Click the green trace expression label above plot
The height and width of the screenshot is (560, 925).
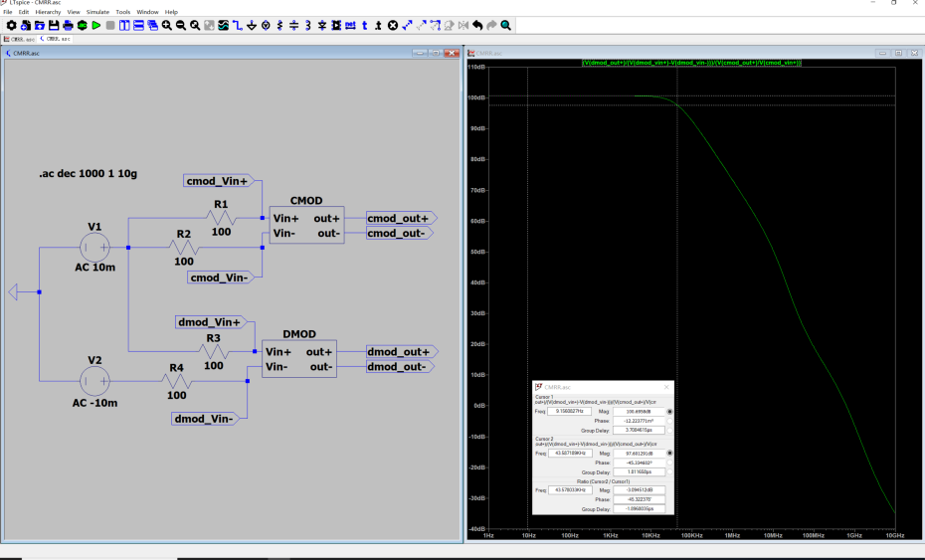pyautogui.click(x=691, y=63)
